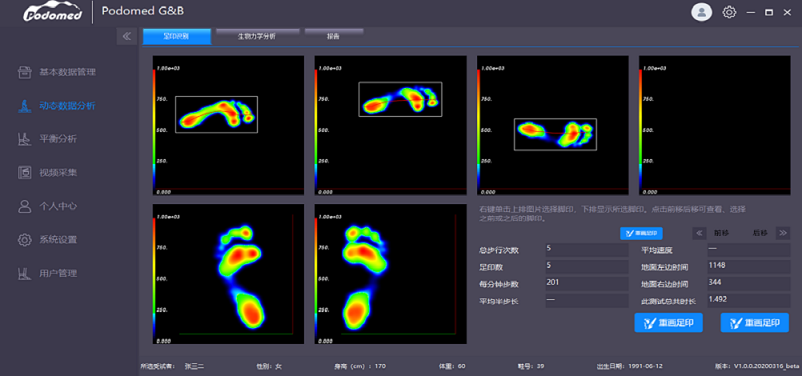Open 视频采集 video capture icon

[x=24, y=172]
